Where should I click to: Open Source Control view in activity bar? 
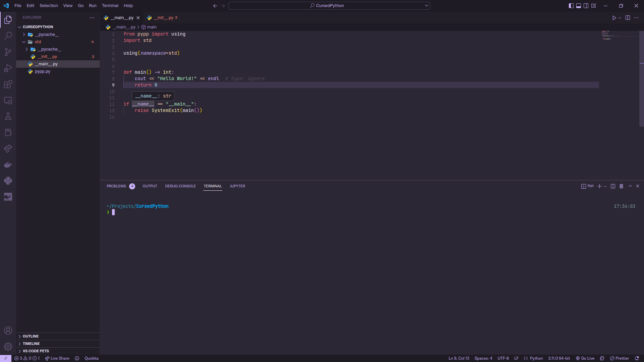pos(8,52)
